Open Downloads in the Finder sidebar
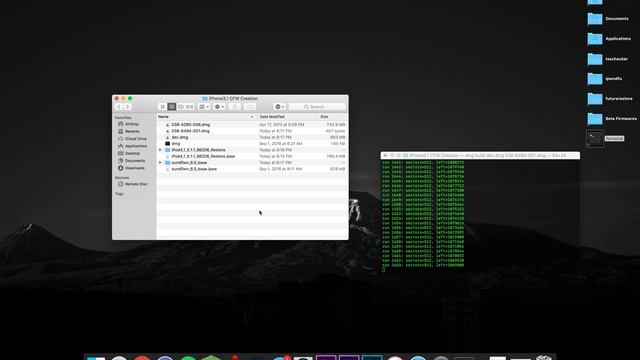The width and height of the screenshot is (640, 360). [x=131, y=168]
